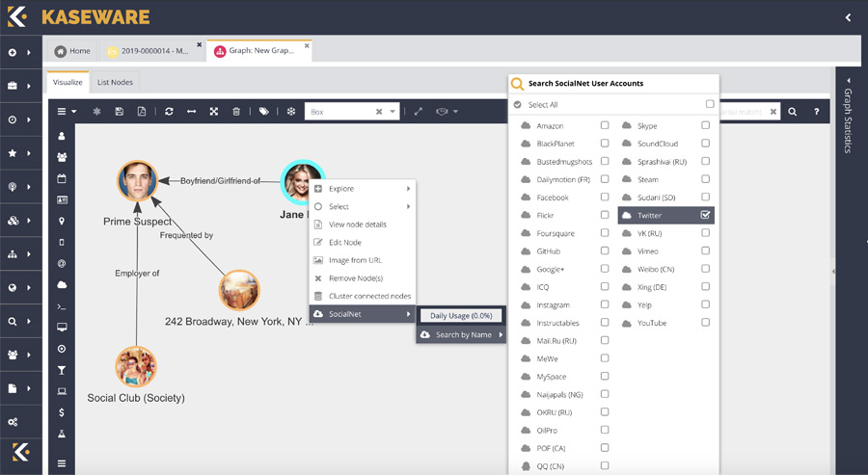This screenshot has height=475, width=868.
Task: Click the snowflake freeze icon
Action: click(291, 111)
